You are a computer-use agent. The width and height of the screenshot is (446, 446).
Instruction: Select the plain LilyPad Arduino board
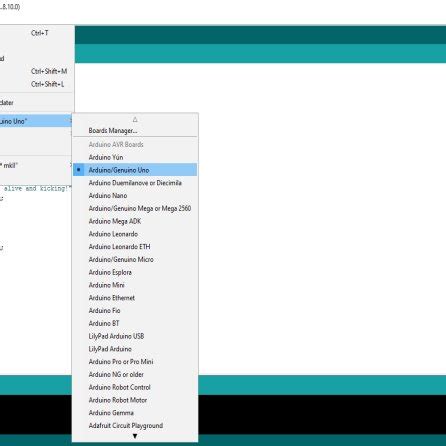[x=135, y=349]
